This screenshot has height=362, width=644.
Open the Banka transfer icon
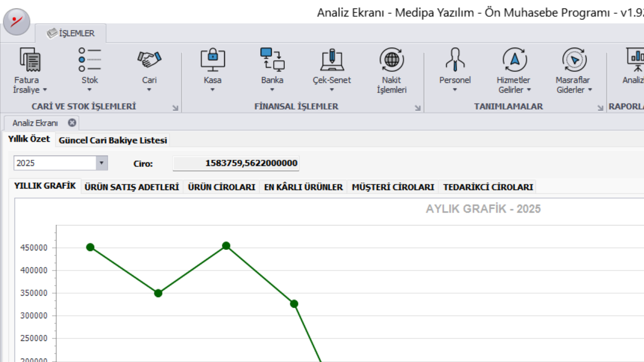(x=272, y=60)
